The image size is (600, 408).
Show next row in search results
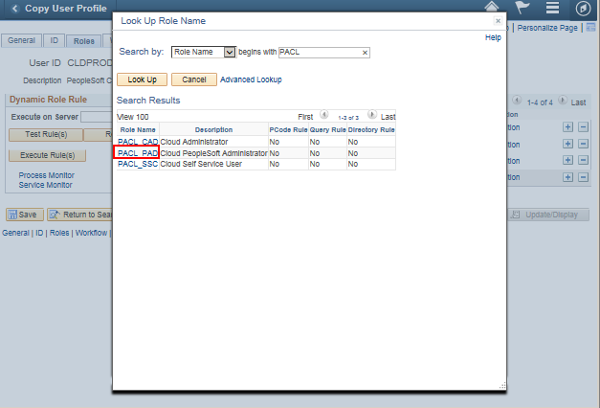(x=372, y=114)
